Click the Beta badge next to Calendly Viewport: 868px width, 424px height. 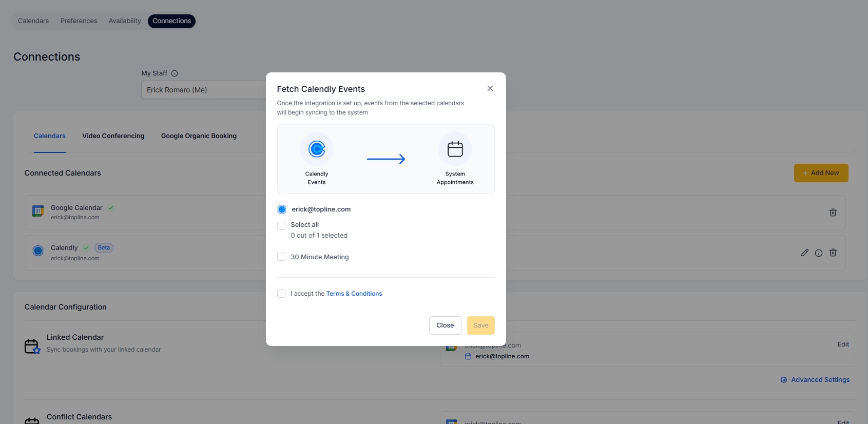[104, 248]
